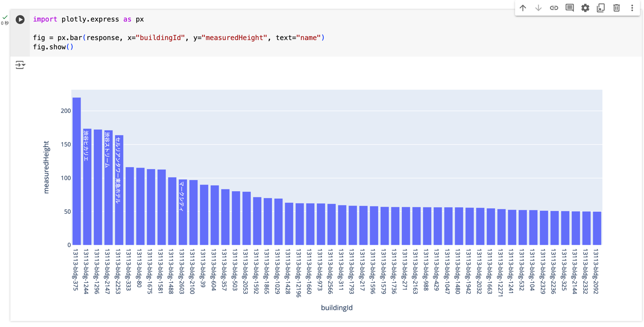644x327 pixels.
Task: Select the tallest bar for bldg-375
Action: click(x=77, y=171)
